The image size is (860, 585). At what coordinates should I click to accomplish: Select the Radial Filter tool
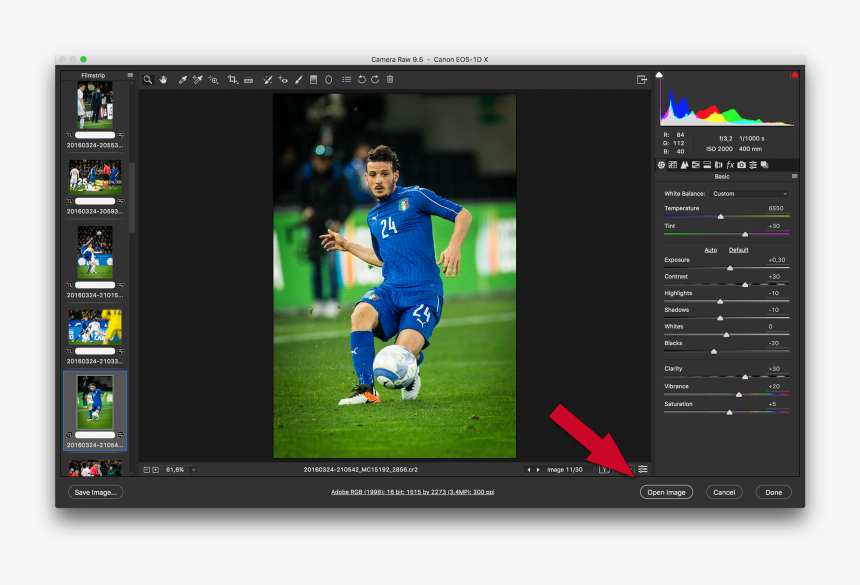(x=329, y=79)
